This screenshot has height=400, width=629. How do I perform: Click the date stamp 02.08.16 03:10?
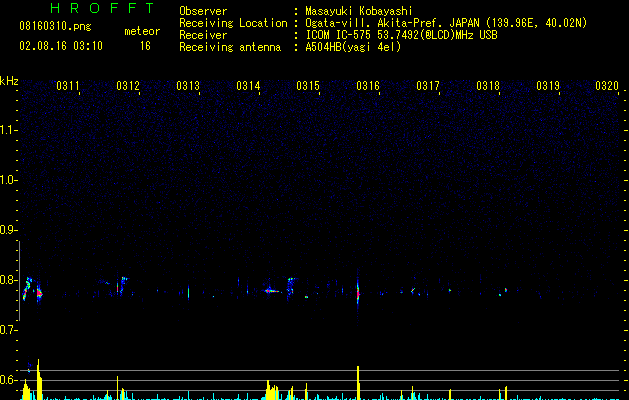61,46
